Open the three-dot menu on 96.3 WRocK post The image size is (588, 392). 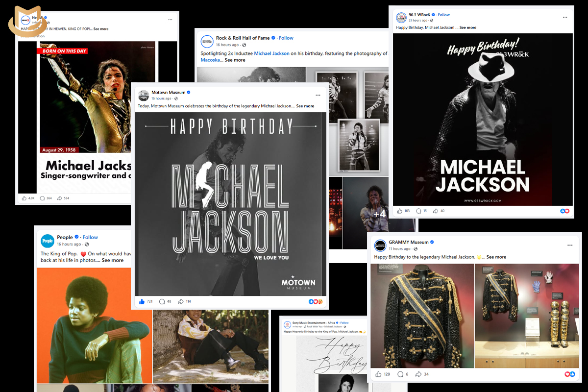(x=565, y=17)
